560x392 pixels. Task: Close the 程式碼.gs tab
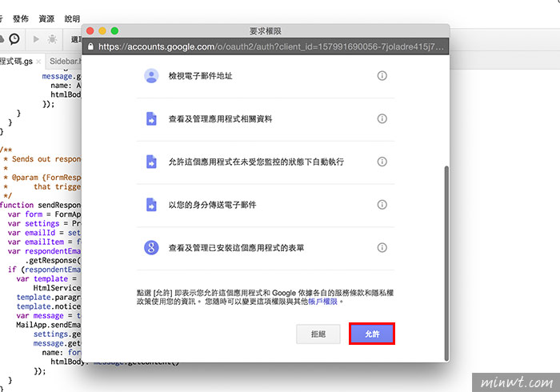click(x=38, y=62)
